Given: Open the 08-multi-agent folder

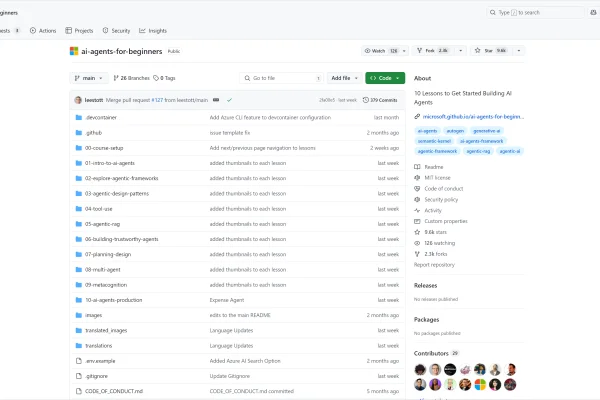Looking at the screenshot, I should point(103,270).
